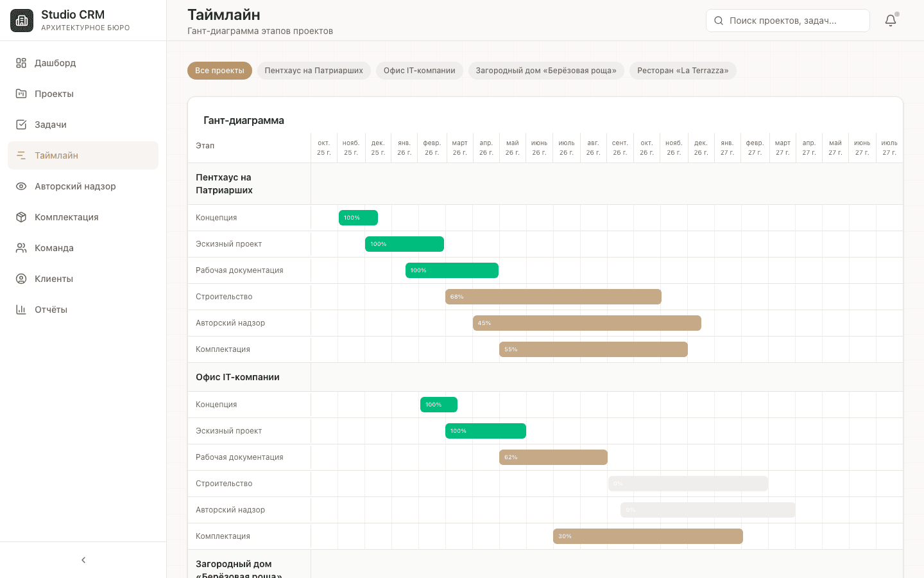Click Офис Эскизный проект 100% bar
Viewport: 924px width, 578px height.
tap(486, 431)
